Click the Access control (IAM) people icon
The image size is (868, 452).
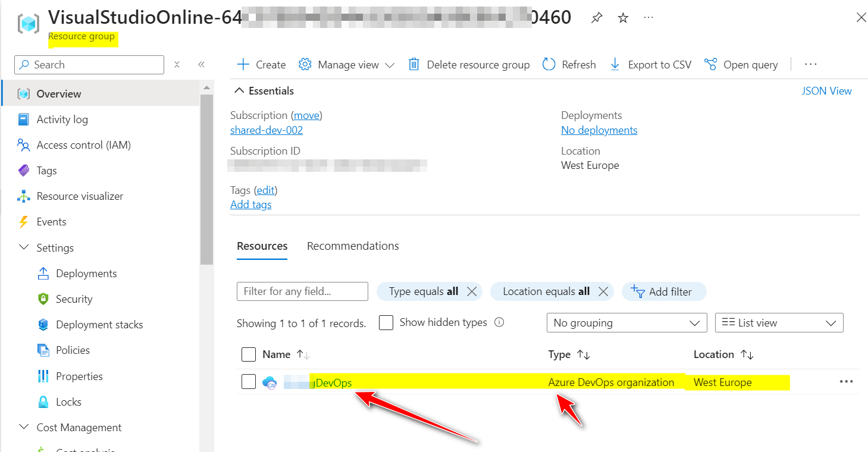point(24,145)
